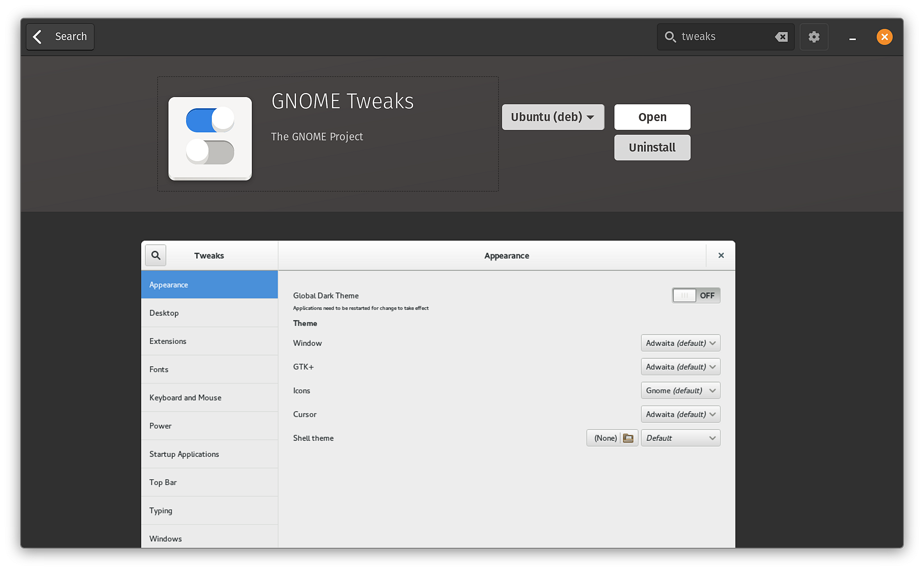
Task: Click the Tweaks search magnifier icon
Action: pyautogui.click(x=156, y=255)
